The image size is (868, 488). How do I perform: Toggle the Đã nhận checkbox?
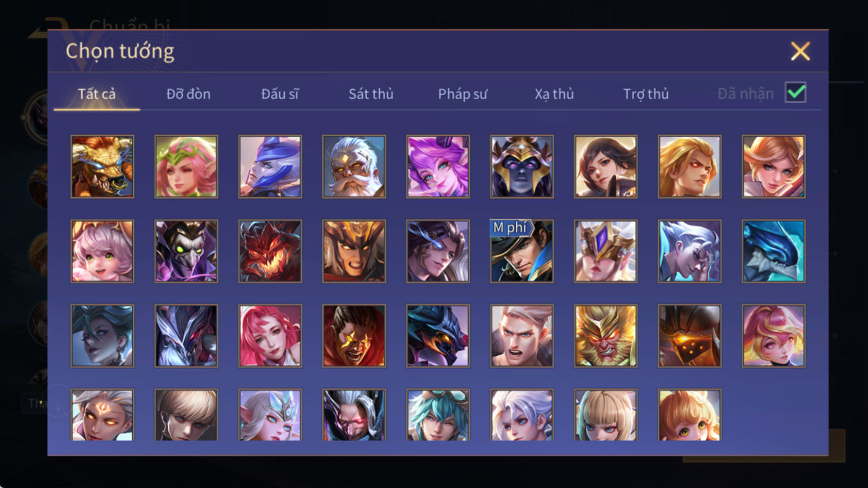click(x=795, y=92)
